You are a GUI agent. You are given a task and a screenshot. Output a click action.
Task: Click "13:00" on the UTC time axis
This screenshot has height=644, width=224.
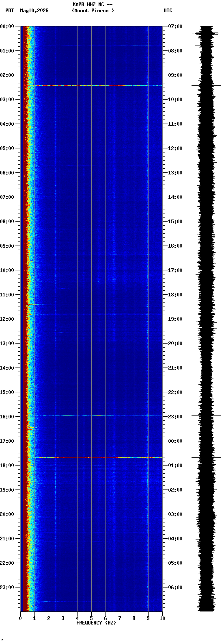[x=175, y=173]
